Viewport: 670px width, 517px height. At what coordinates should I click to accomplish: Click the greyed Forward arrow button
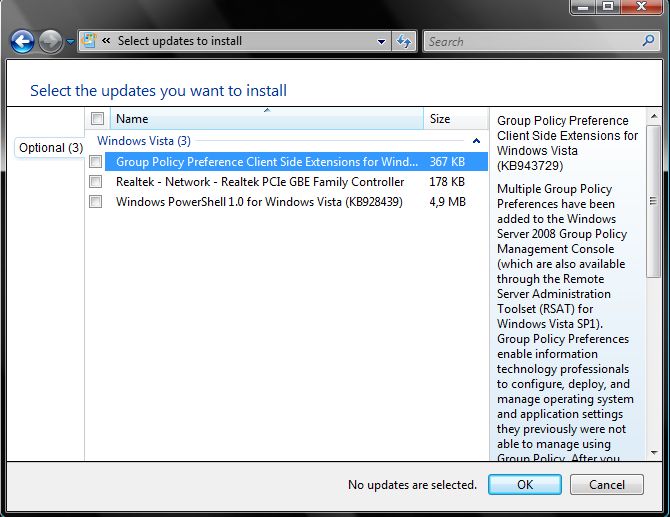tap(50, 42)
